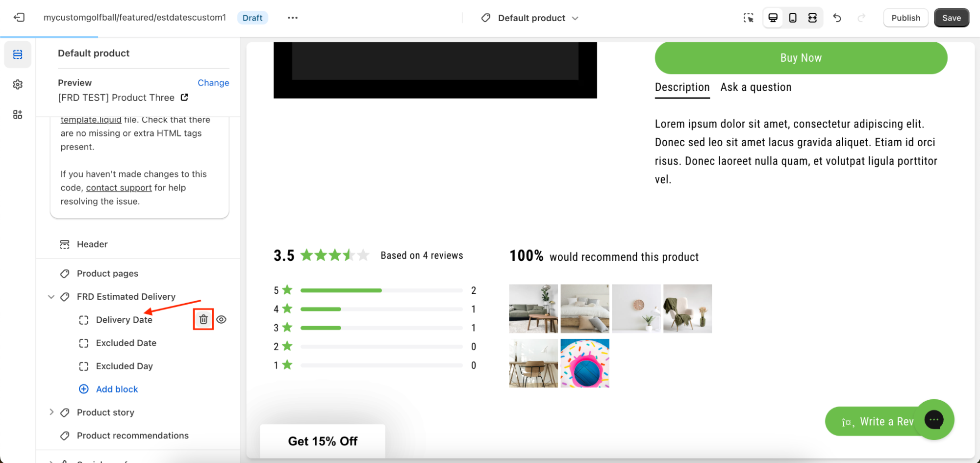Switch to Ask a question tab

pyautogui.click(x=755, y=87)
